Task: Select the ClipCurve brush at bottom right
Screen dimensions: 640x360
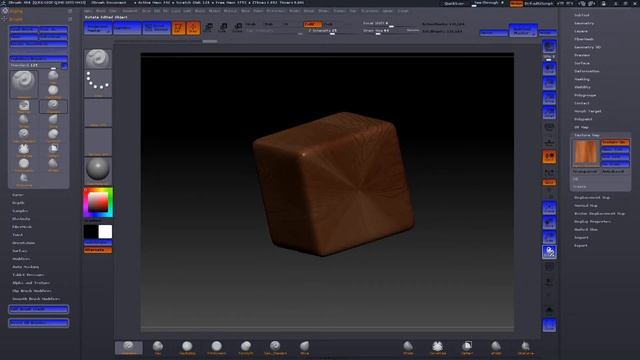Action: click(526, 348)
